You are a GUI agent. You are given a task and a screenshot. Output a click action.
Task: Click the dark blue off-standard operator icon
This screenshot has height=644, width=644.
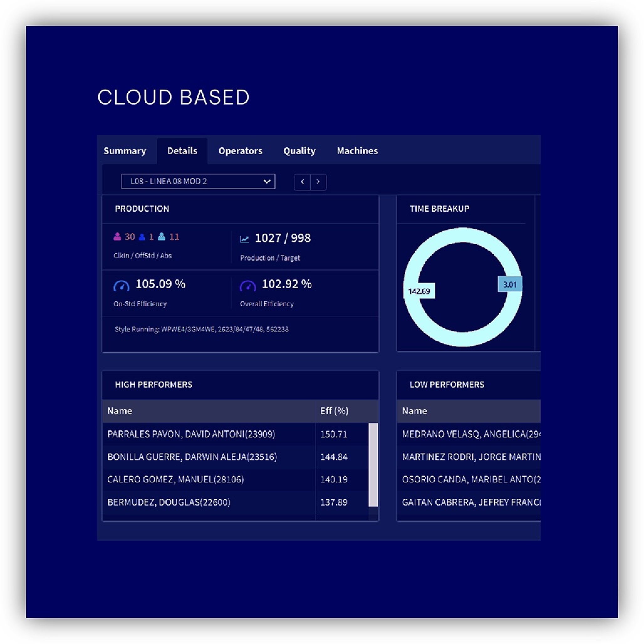coord(142,237)
